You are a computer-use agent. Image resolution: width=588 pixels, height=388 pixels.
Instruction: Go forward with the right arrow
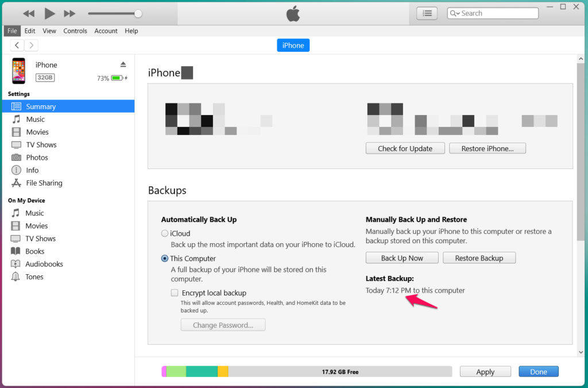[32, 45]
